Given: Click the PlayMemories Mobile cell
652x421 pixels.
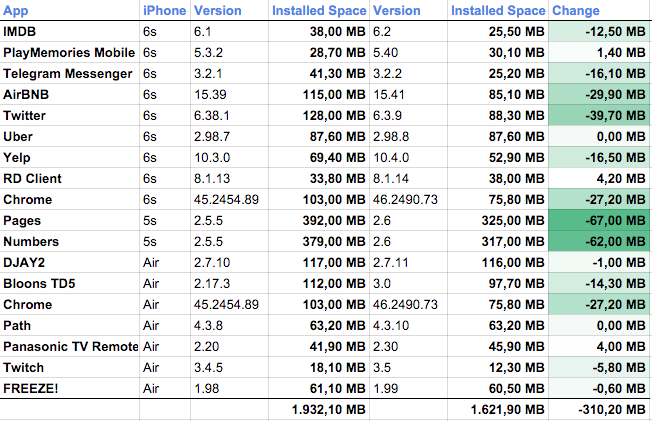Looking at the screenshot, I should 70,52.
